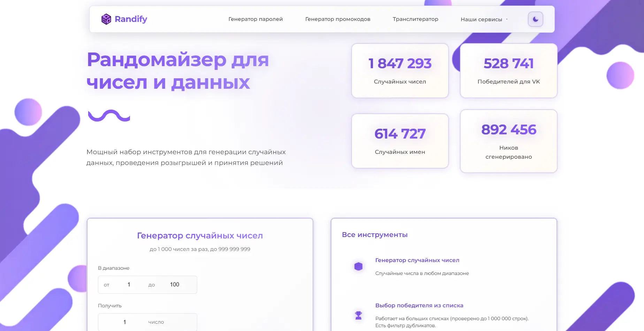Click the Все инструменты heading
This screenshot has width=644, height=331.
pyautogui.click(x=375, y=235)
